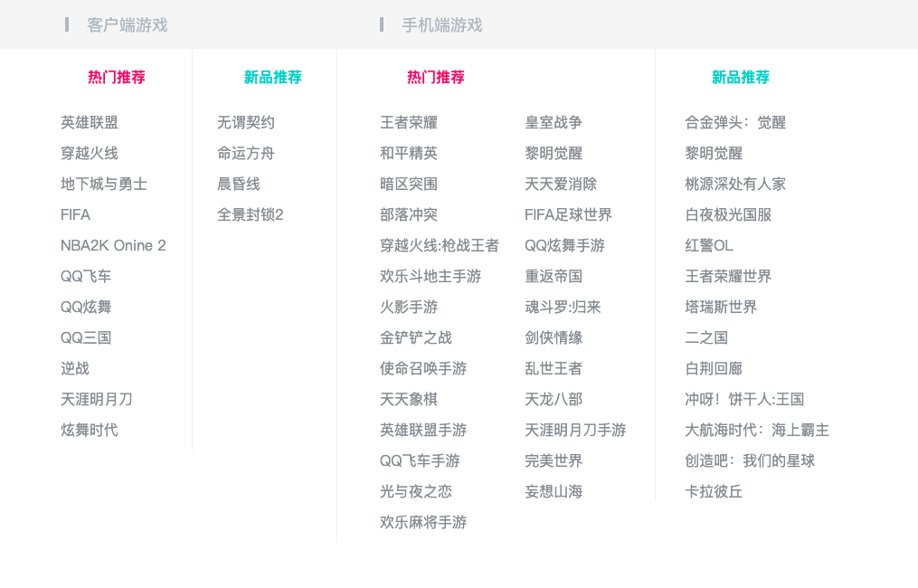Select the 金铲铲之战 link

pos(416,337)
